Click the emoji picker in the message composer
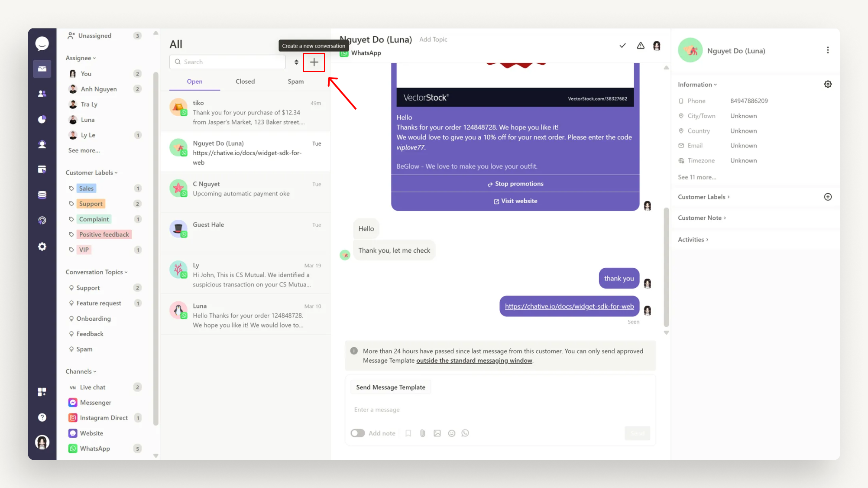This screenshot has height=488, width=868. coord(452,433)
